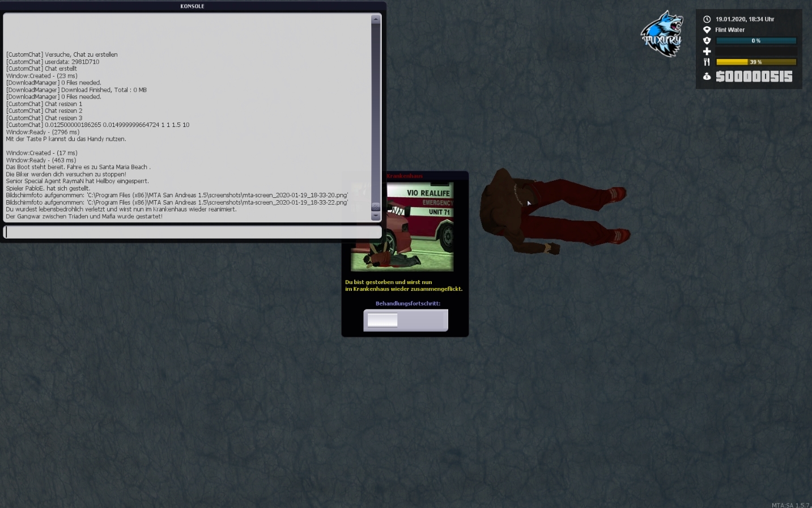
Task: Click the Krankenhaus window title
Action: 405,176
